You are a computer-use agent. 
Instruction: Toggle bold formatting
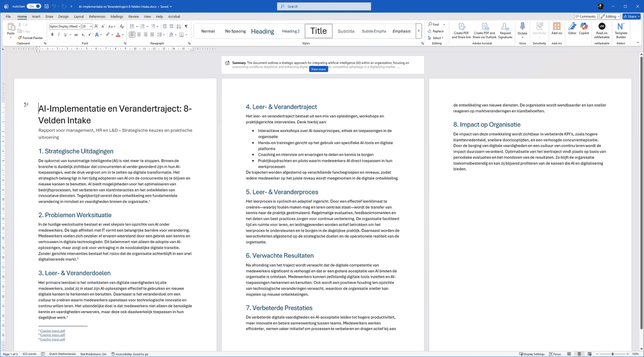[x=52, y=35]
